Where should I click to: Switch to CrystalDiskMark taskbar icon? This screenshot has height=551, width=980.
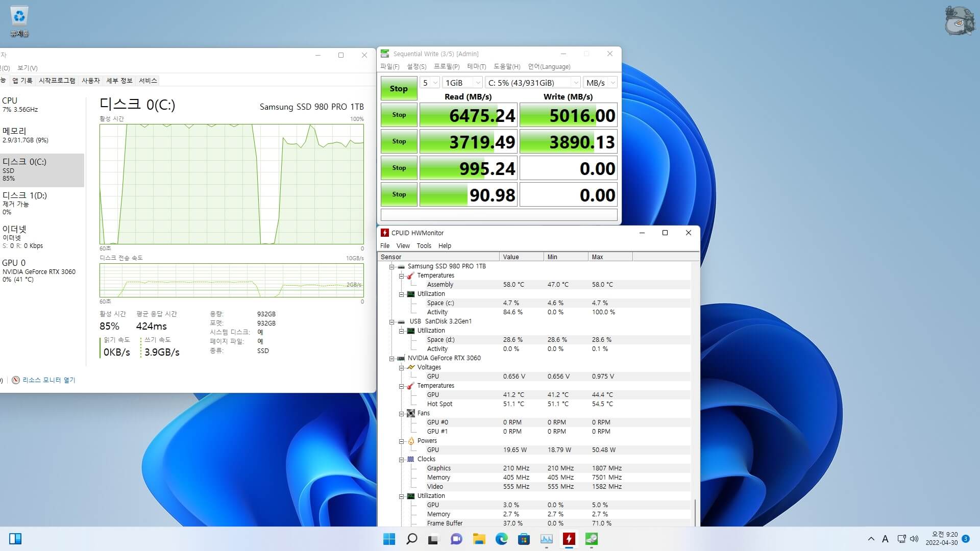591,539
